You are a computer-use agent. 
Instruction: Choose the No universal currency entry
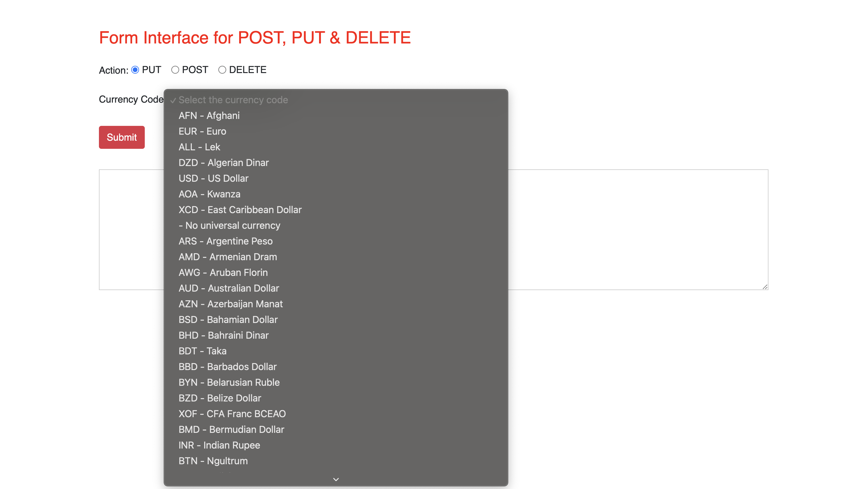tap(336, 225)
